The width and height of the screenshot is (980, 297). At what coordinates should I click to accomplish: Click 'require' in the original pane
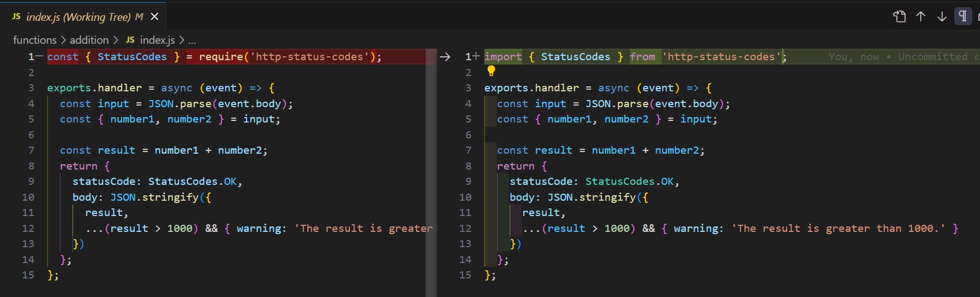(x=221, y=57)
